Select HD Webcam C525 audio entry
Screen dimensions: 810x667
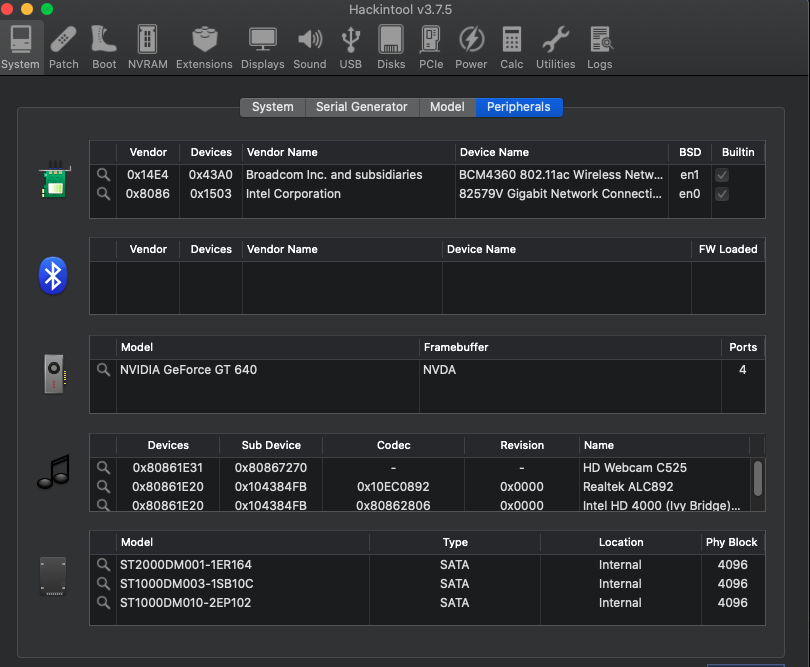point(635,468)
